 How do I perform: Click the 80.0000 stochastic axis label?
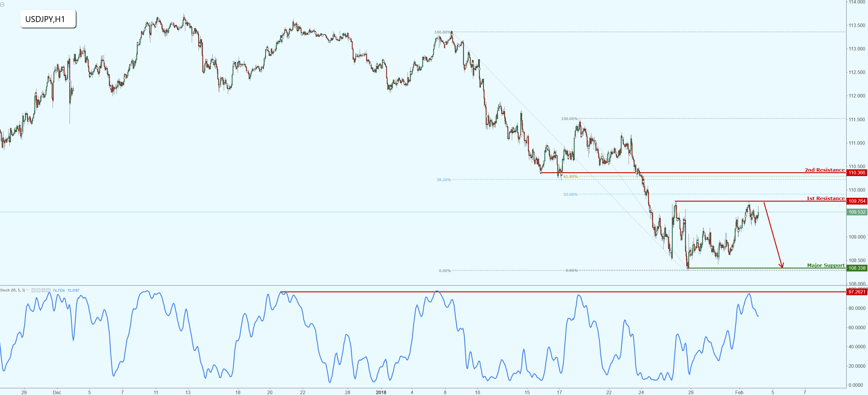point(857,308)
